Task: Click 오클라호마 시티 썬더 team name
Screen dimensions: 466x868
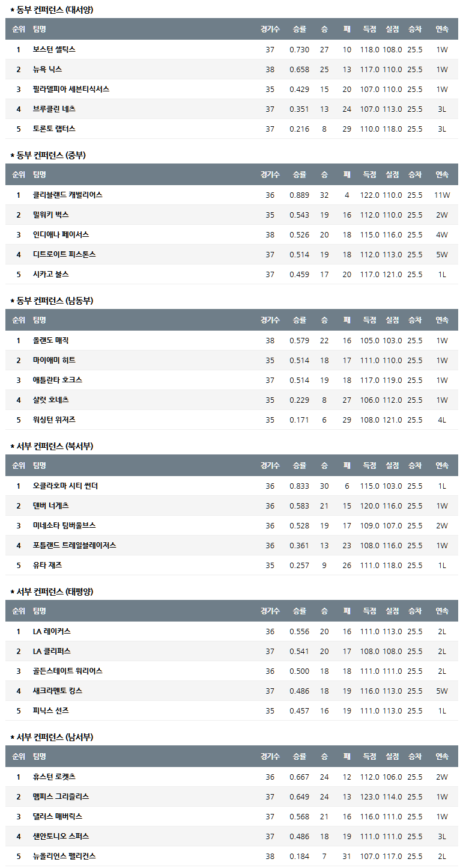Action: (x=65, y=486)
